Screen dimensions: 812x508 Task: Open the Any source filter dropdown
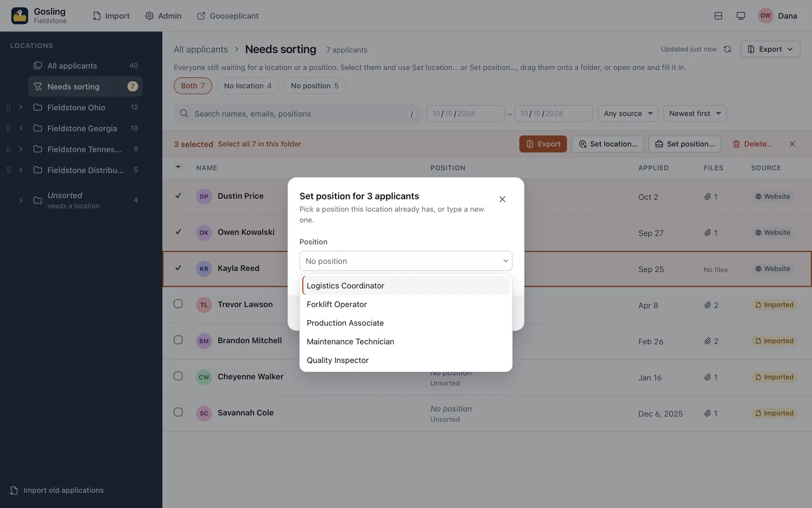(x=628, y=114)
